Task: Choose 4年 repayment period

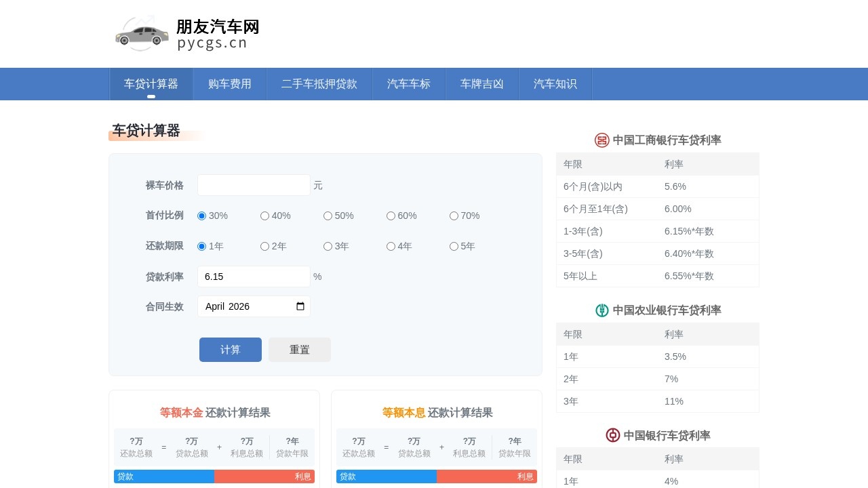Action: 391,246
